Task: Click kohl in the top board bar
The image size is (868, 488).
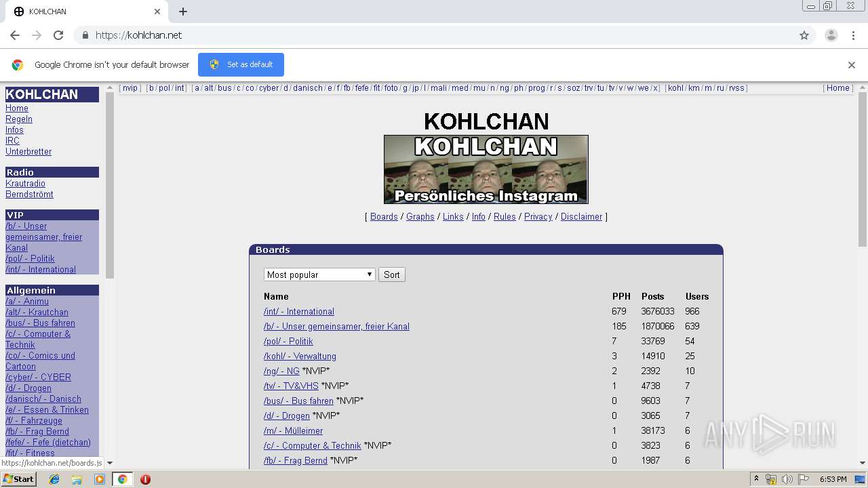Action: pos(675,88)
